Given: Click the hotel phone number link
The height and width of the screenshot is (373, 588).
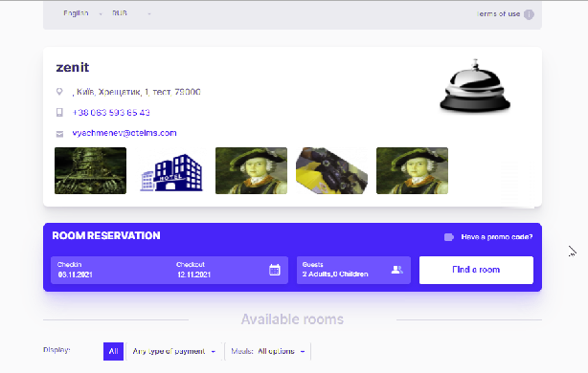Looking at the screenshot, I should pos(111,113).
